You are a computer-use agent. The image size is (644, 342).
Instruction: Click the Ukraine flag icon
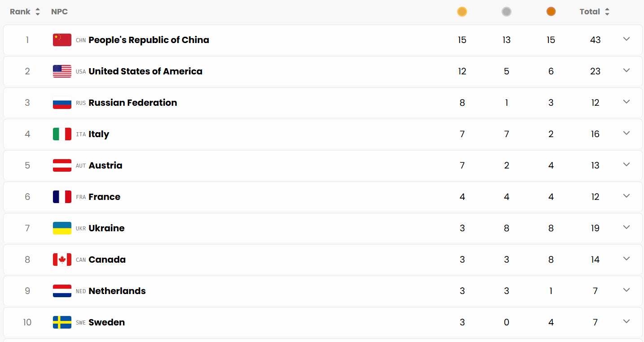(62, 228)
